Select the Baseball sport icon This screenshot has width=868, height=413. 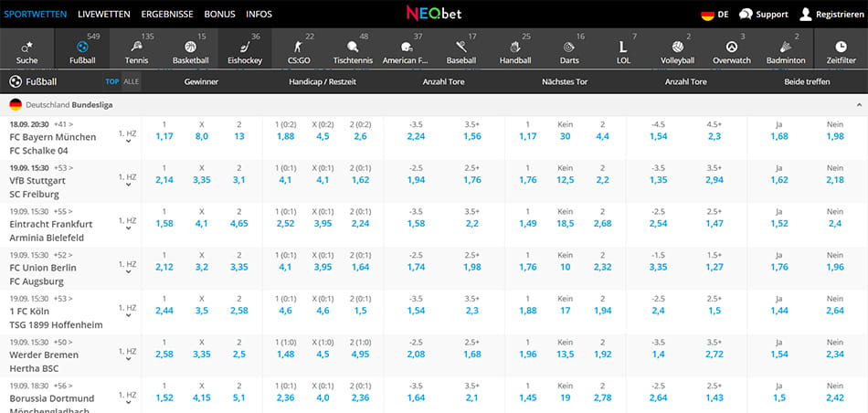(461, 47)
